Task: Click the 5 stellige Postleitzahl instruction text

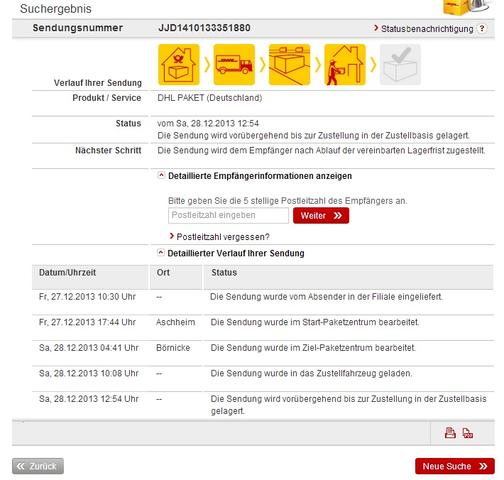Action: tap(287, 201)
